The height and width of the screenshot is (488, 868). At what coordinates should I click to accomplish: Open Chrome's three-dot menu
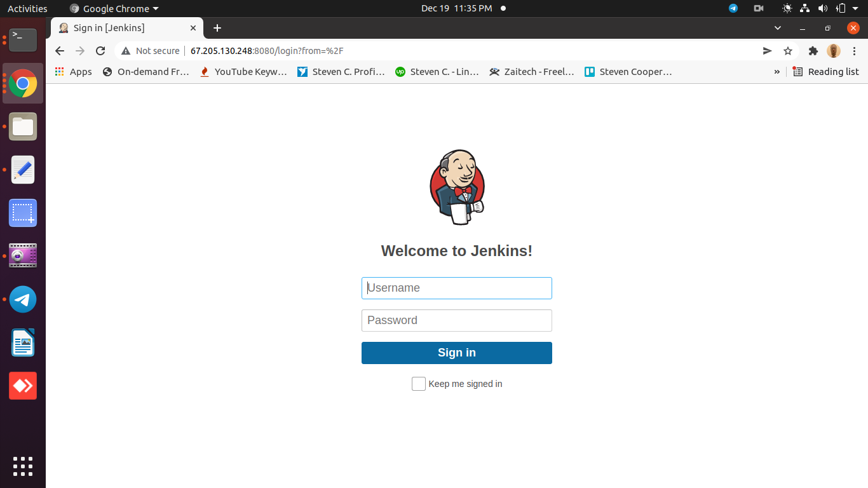point(854,51)
